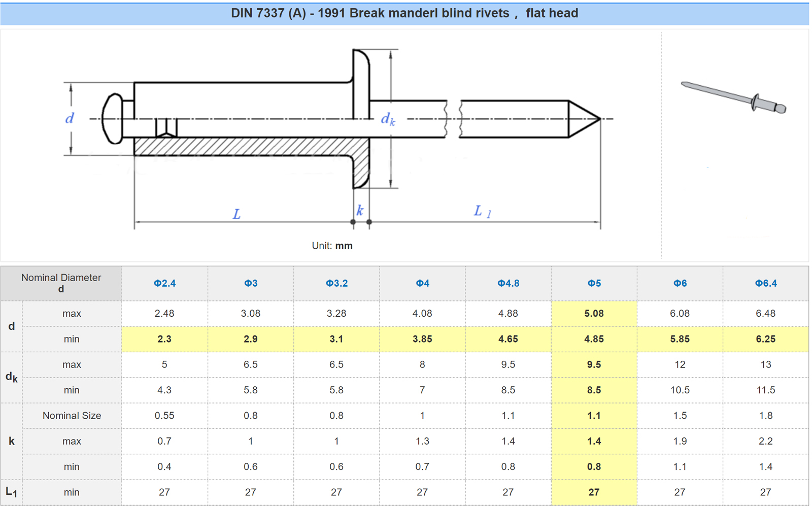The width and height of the screenshot is (812, 506).
Task: Click the DIN 7337 (A) title banner
Action: pyautogui.click(x=404, y=13)
